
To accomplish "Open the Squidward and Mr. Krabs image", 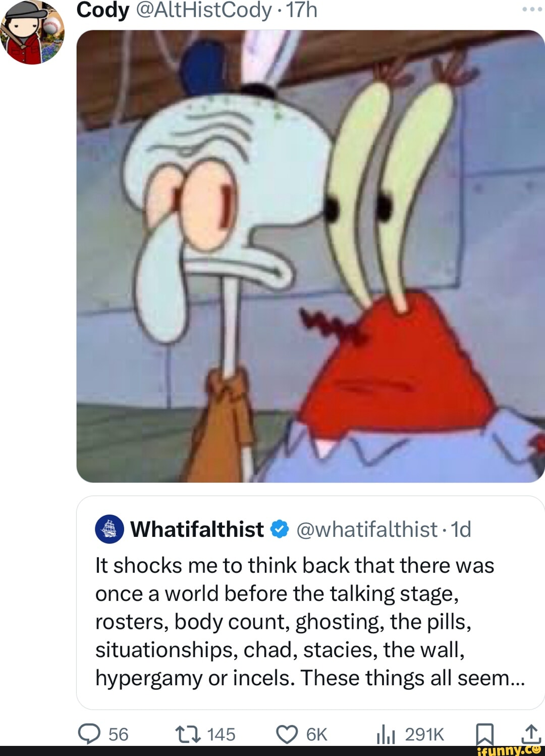I will pyautogui.click(x=310, y=256).
